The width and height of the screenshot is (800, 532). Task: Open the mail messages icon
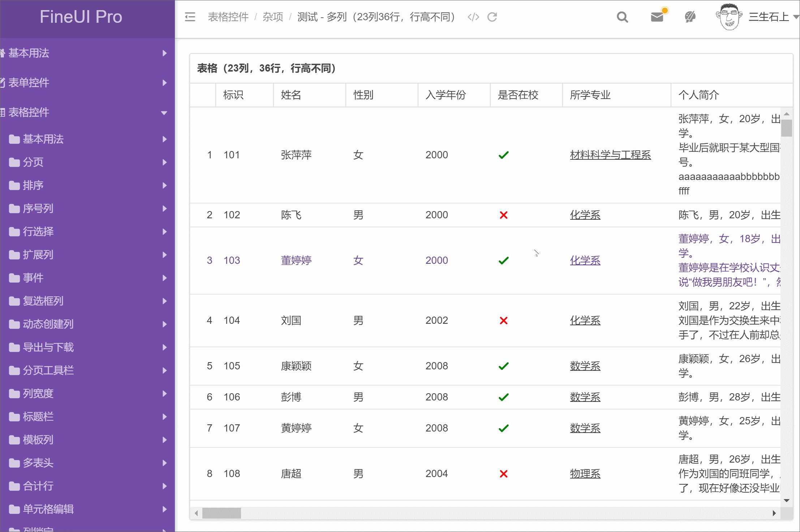click(657, 17)
